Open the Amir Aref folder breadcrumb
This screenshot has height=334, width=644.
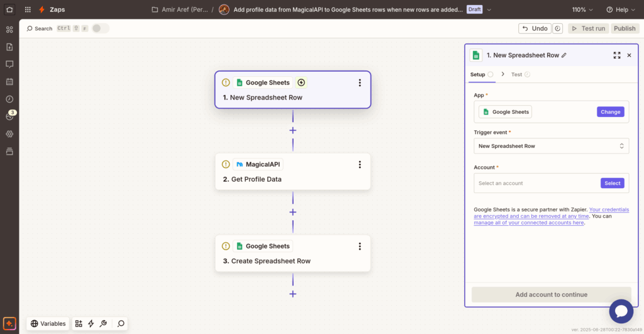(180, 9)
